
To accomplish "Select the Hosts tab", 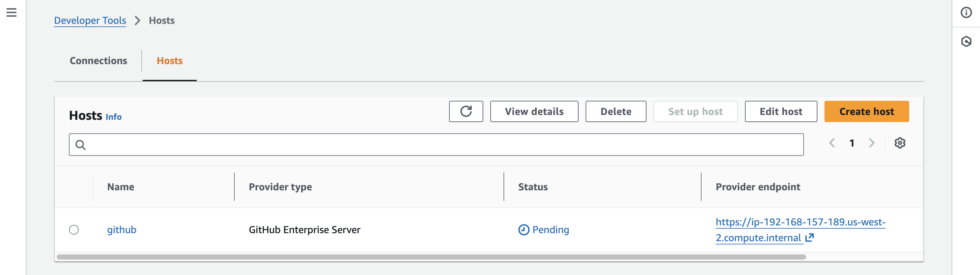I will coord(170,61).
